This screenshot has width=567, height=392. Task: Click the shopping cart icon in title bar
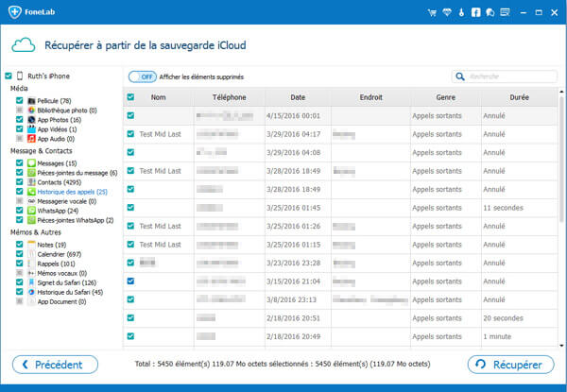432,12
